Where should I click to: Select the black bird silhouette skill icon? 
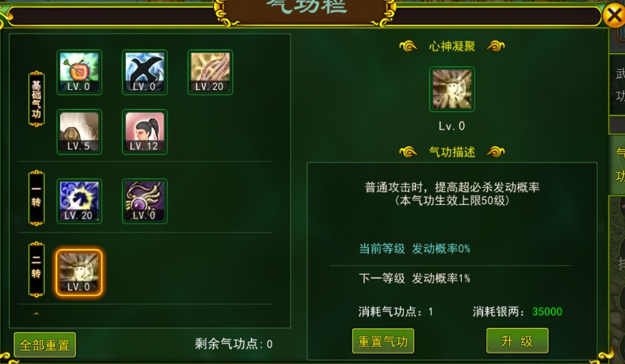144,72
